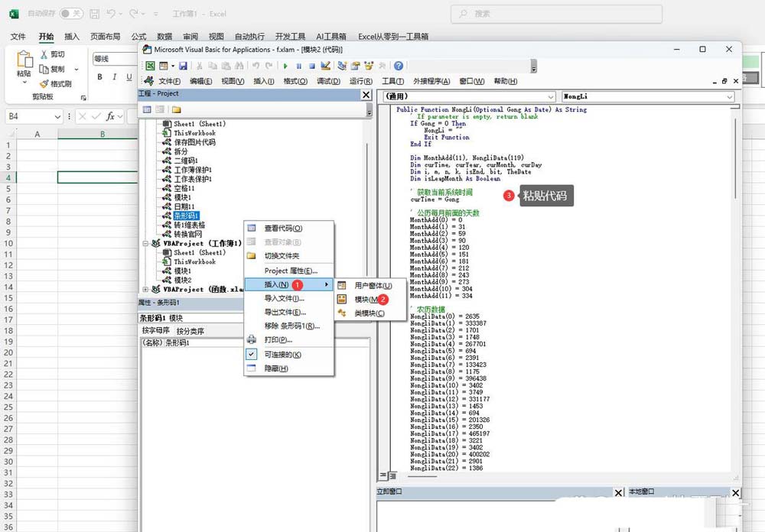765x532 pixels.
Task: Stop execution with the Reset square icon
Action: [x=312, y=66]
